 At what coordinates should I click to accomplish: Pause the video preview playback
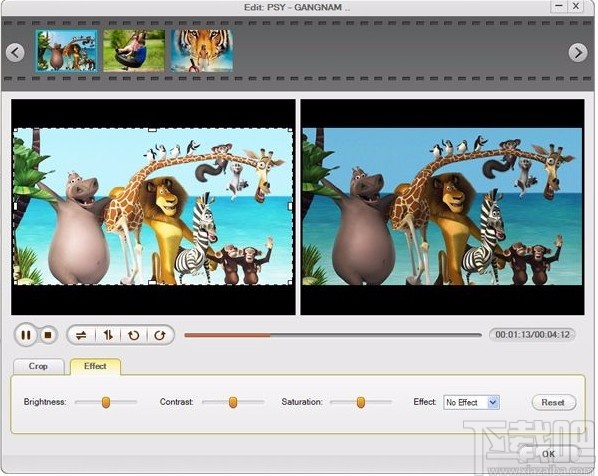tap(26, 335)
